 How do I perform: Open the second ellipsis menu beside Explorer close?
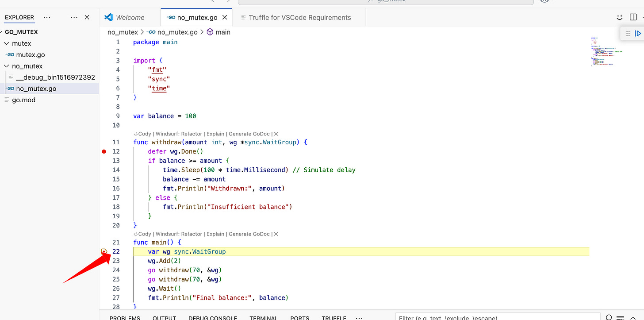[74, 17]
